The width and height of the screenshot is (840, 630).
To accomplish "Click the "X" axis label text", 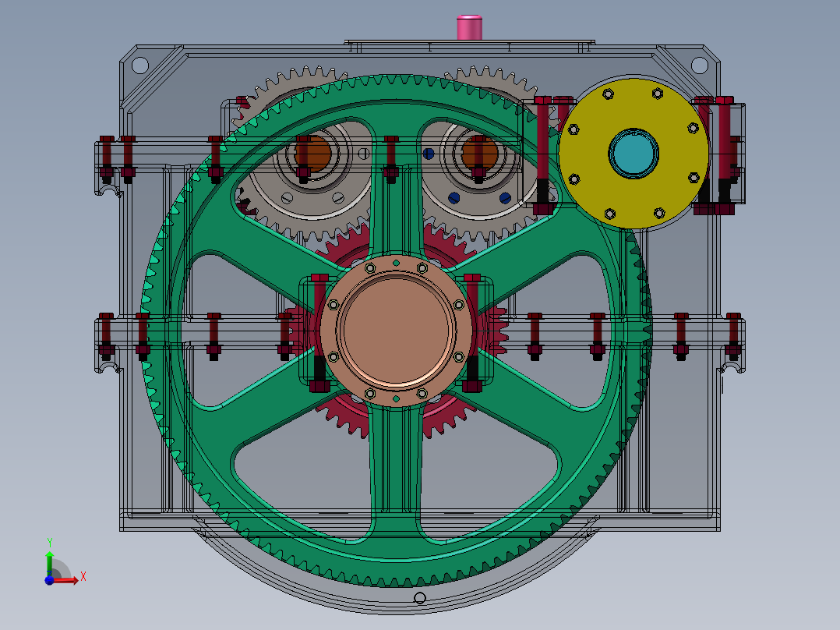I will click(x=83, y=577).
